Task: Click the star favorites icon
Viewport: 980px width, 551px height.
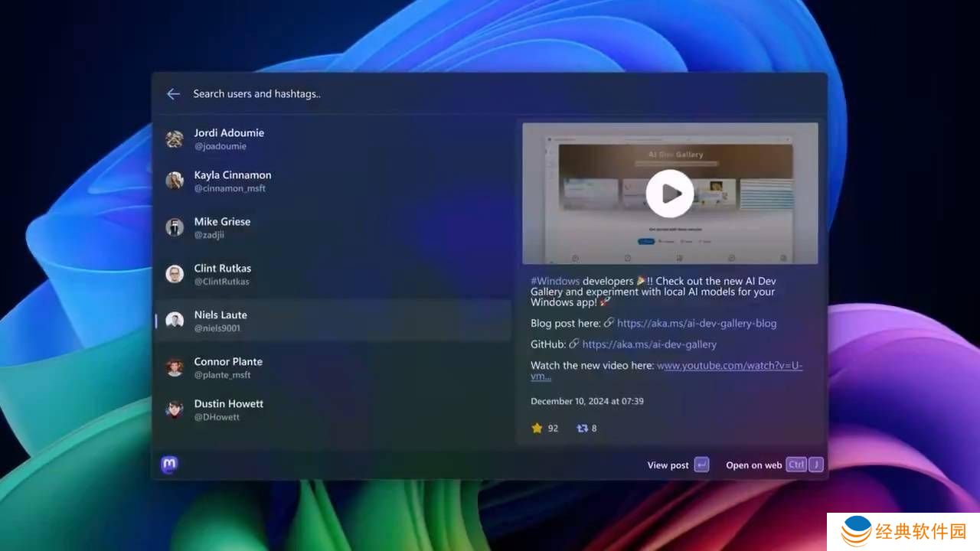Action: click(x=537, y=429)
